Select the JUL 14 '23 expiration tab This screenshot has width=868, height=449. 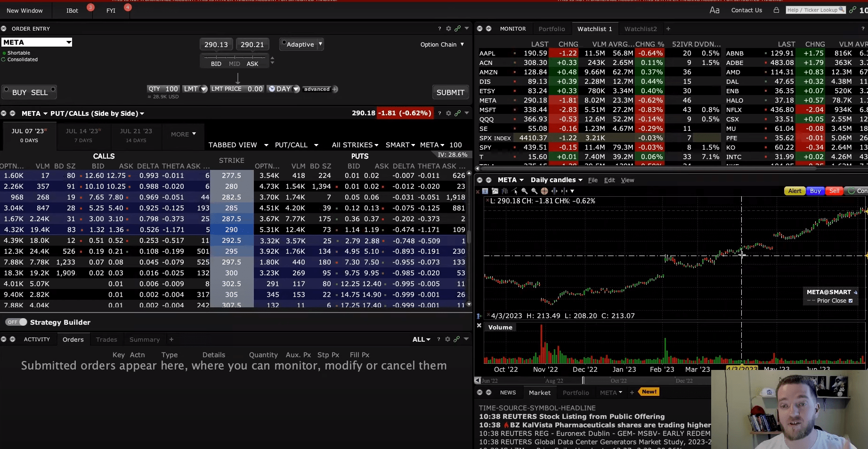pyautogui.click(x=83, y=135)
